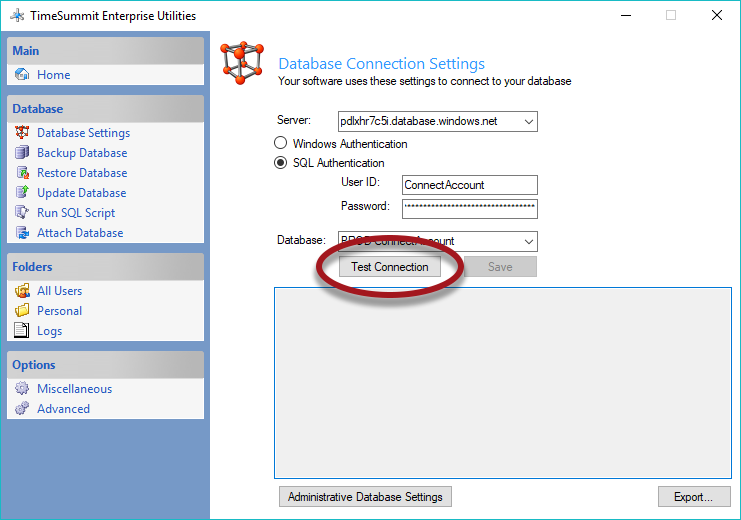The image size is (741, 520).
Task: Click the Logs document icon
Action: [x=22, y=330]
